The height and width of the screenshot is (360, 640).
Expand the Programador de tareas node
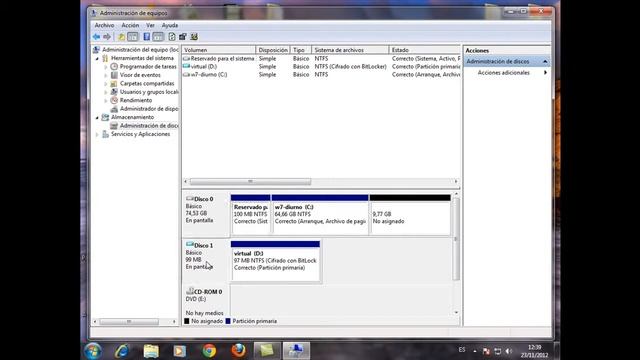pyautogui.click(x=106, y=67)
